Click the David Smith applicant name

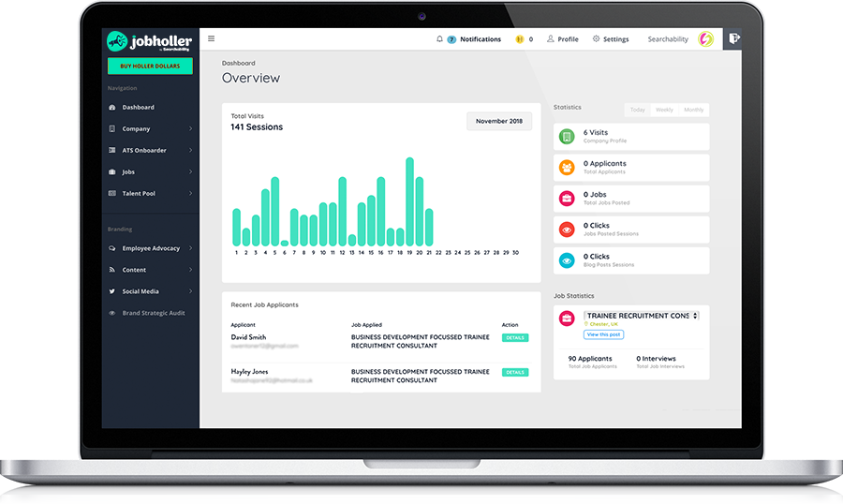pos(248,337)
